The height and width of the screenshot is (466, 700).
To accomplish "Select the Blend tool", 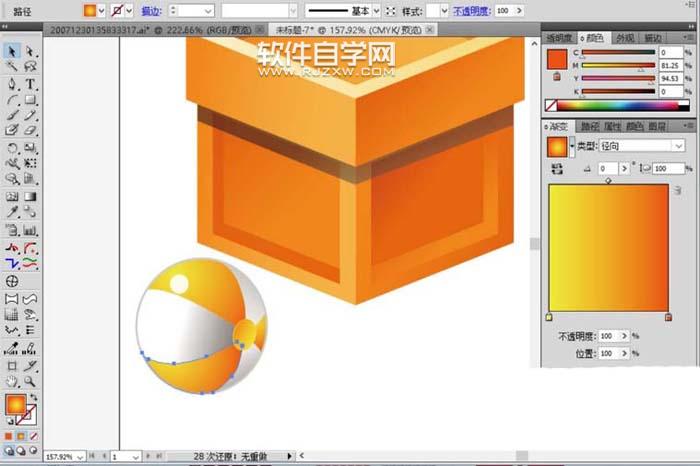I will [30, 212].
